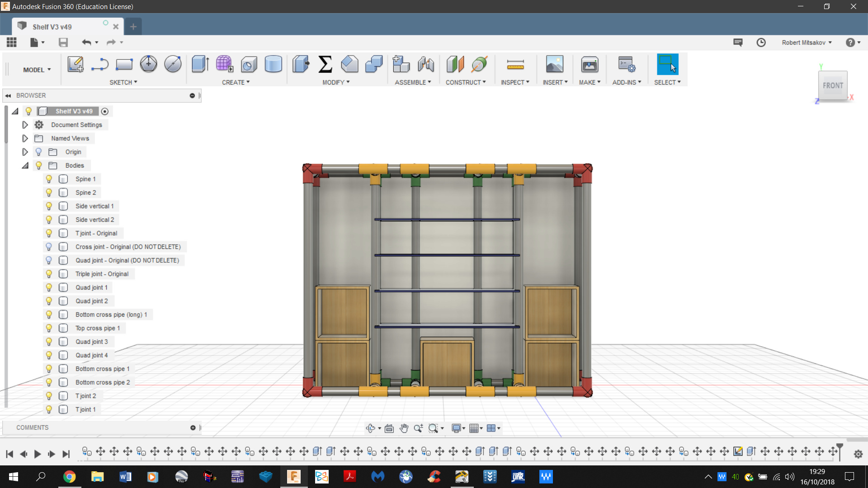Collapse the Bodies folder
This screenshot has width=868, height=488.
25,165
